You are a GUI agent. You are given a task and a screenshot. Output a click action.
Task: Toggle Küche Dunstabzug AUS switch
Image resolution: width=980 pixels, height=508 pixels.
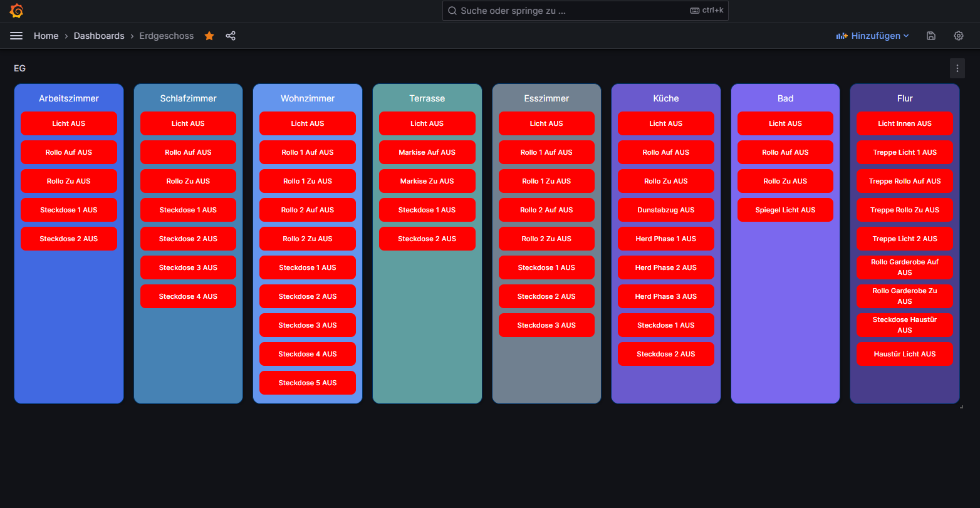665,210
